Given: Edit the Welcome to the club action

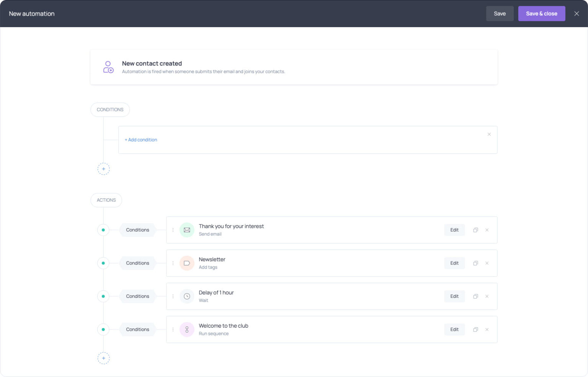Looking at the screenshot, I should click(454, 329).
